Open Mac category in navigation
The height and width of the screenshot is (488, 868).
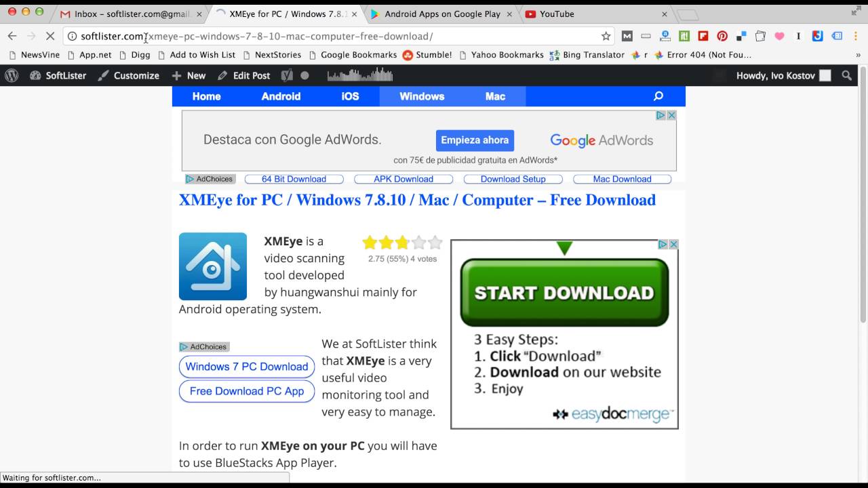pyautogui.click(x=495, y=96)
